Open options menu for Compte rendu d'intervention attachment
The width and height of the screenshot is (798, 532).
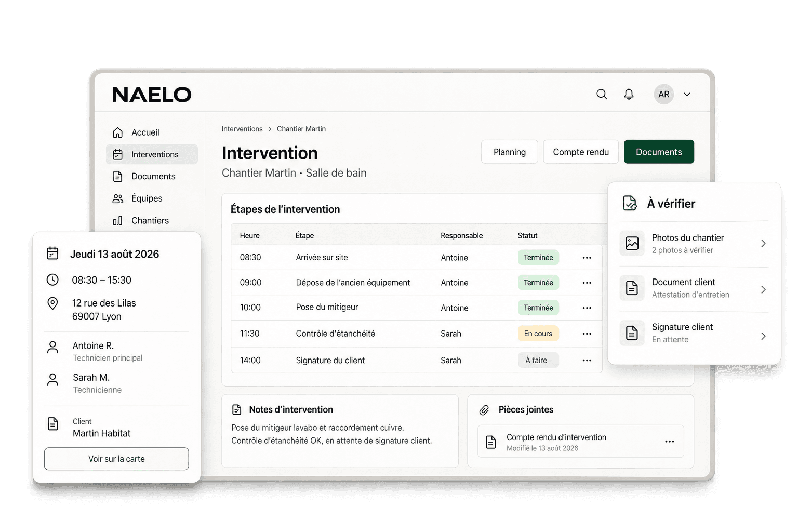click(x=670, y=442)
